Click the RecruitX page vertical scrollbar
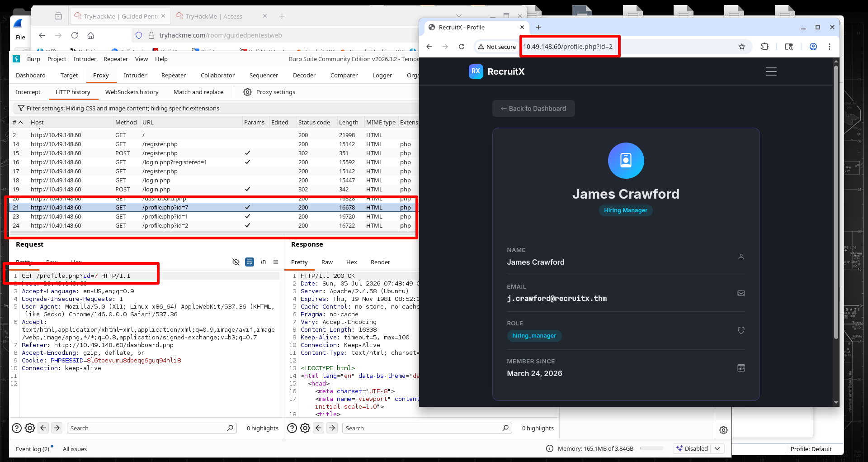This screenshot has height=462, width=868. [836, 202]
